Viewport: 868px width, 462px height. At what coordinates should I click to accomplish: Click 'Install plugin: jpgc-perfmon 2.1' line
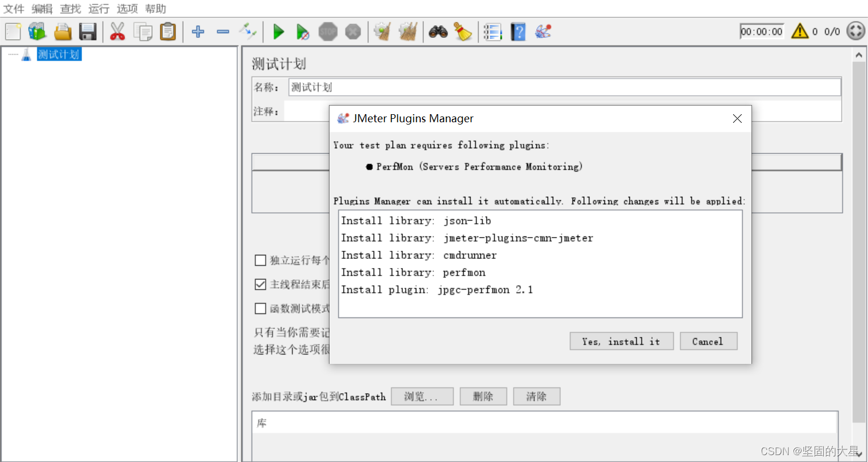click(437, 289)
